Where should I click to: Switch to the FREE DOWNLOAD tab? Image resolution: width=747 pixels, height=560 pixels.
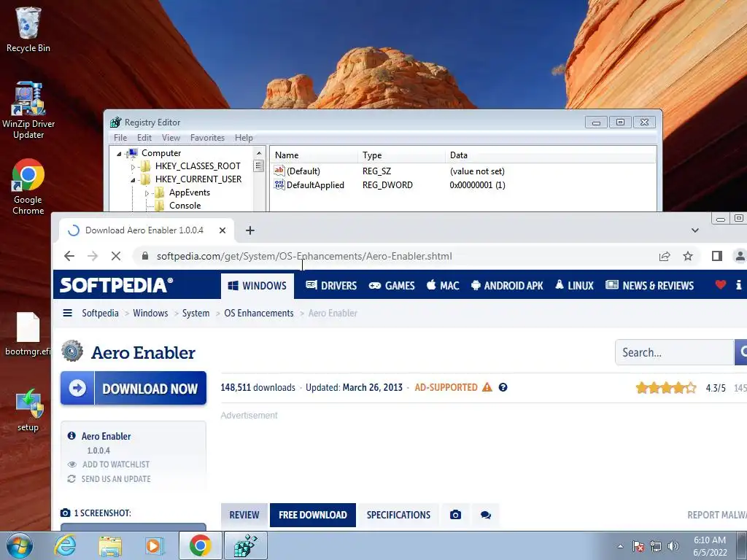point(312,515)
